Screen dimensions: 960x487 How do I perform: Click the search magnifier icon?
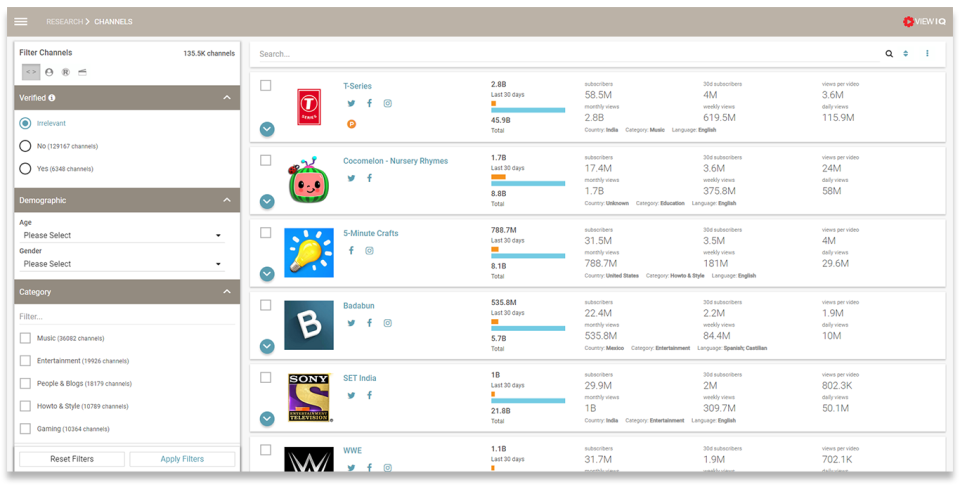[889, 54]
